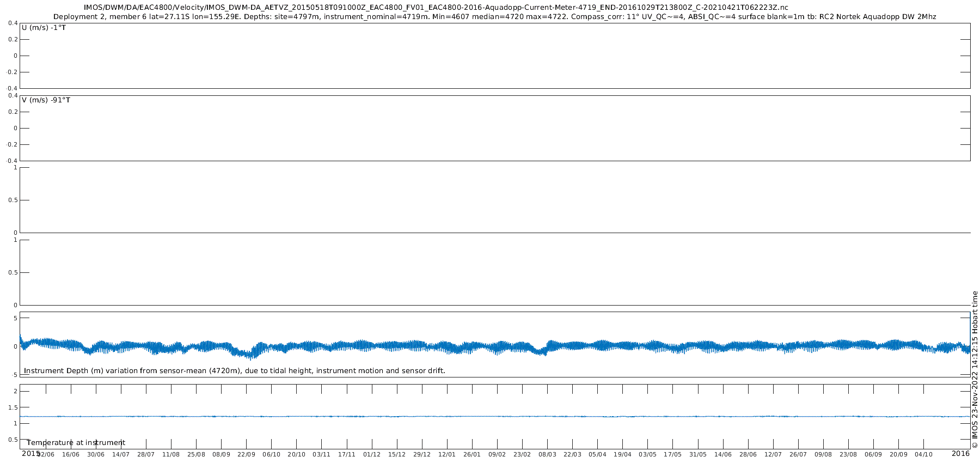Click the '22/03' date tick label
The height and width of the screenshot is (463, 980).
pyautogui.click(x=572, y=454)
